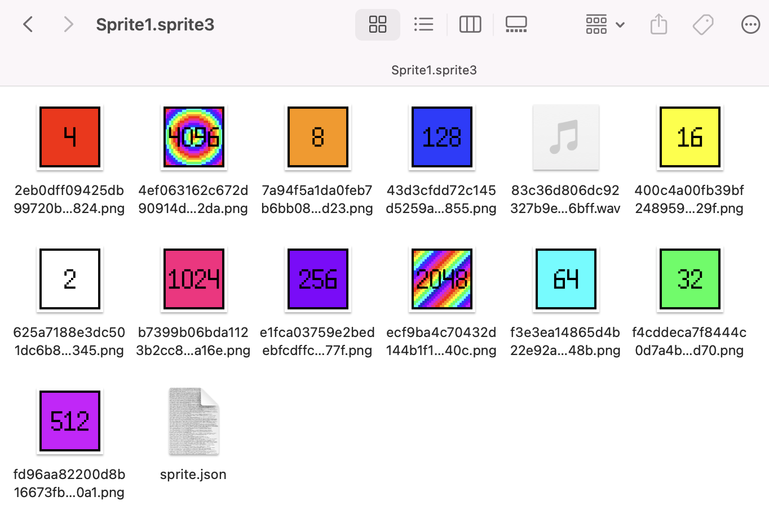Click file name 83c36d806dc92327b9e…6bff.wav
This screenshot has height=532, width=769.
point(565,200)
